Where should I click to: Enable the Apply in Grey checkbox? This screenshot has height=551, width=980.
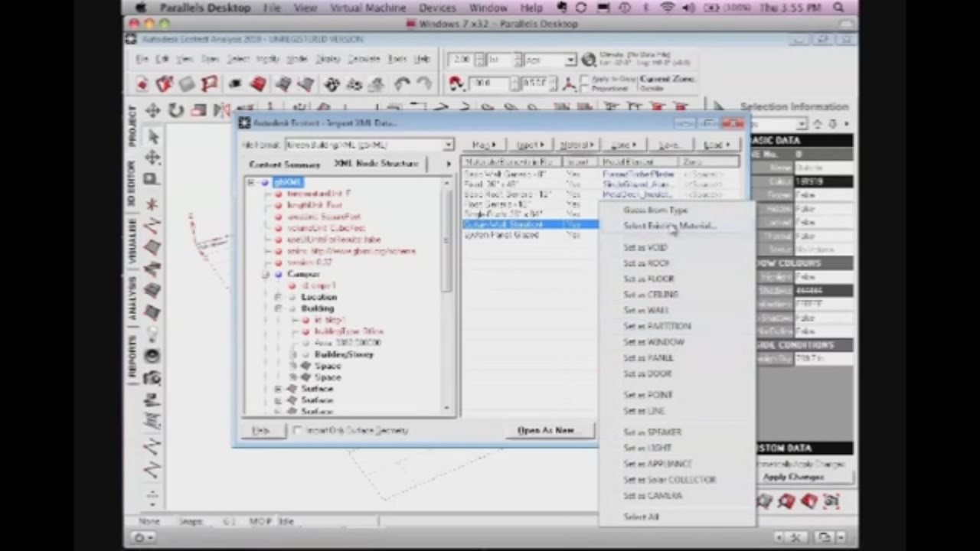coord(584,79)
